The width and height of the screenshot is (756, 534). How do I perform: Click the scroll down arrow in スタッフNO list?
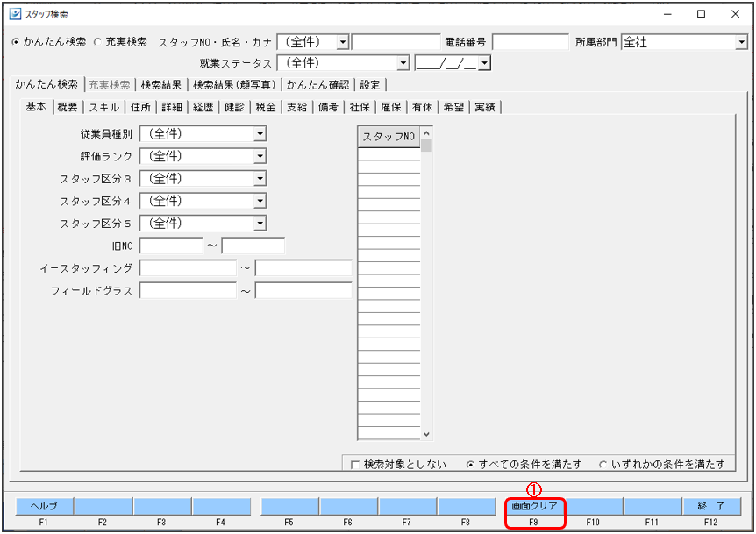[x=426, y=434]
